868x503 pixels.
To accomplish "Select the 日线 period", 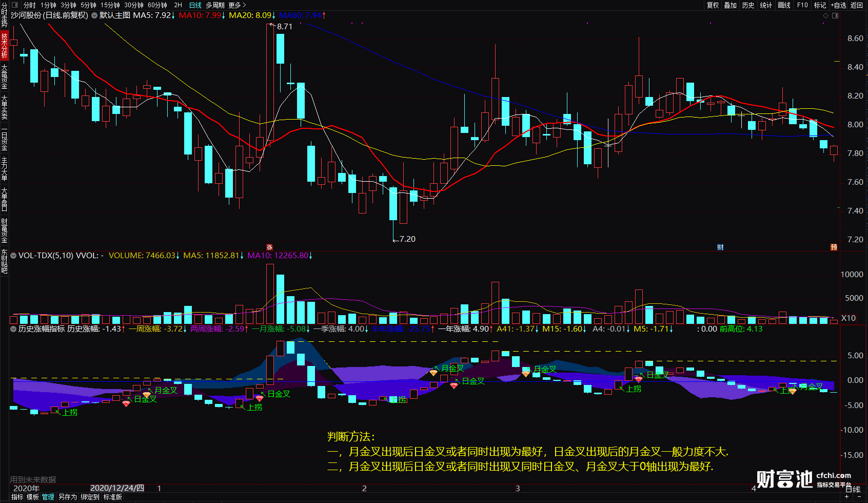I will [195, 5].
